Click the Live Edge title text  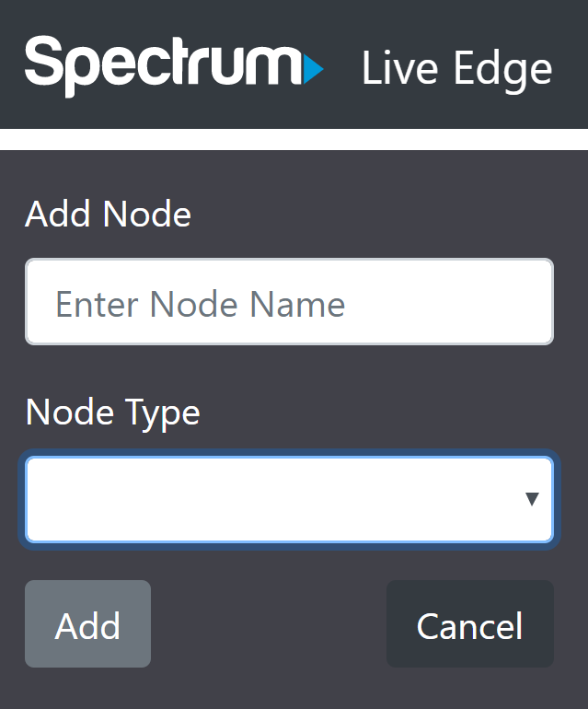click(x=457, y=69)
